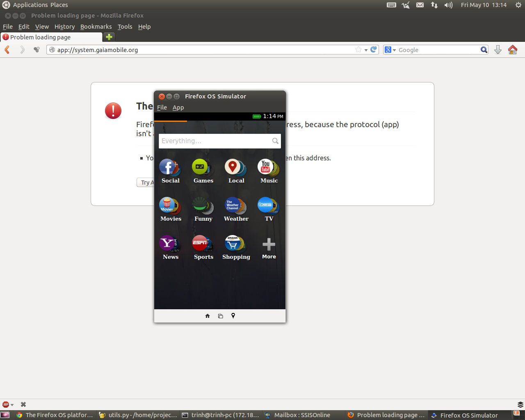Tap the window switcher icon in simulator dock

[x=220, y=316]
